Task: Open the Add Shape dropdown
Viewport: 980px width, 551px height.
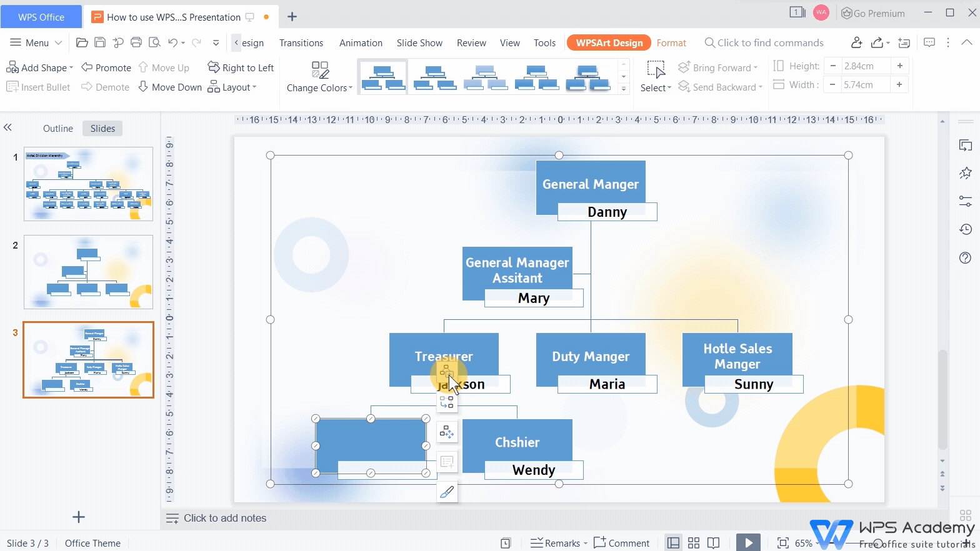Action: coord(39,67)
